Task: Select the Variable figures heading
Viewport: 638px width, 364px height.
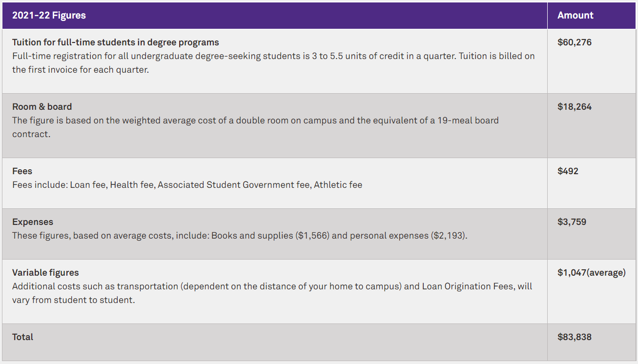Action: [45, 273]
